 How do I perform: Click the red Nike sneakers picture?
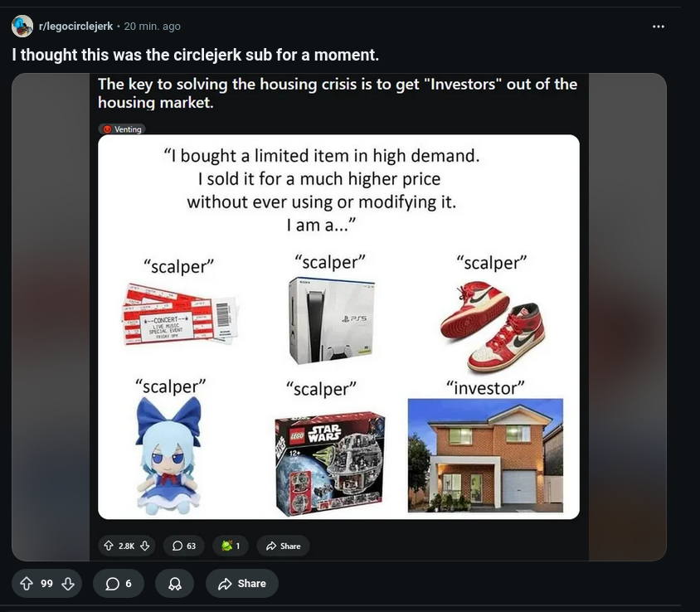click(493, 326)
